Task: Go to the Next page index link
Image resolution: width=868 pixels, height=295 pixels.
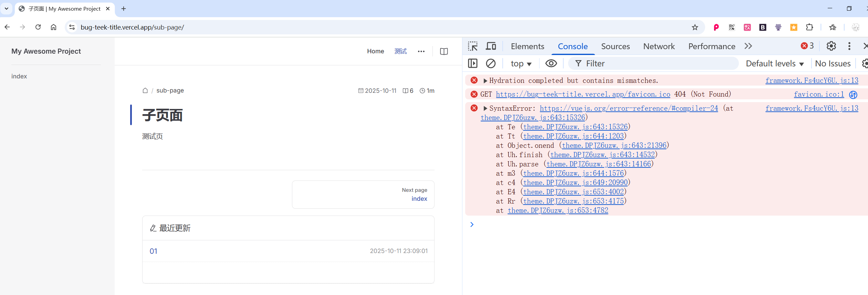Action: [419, 199]
